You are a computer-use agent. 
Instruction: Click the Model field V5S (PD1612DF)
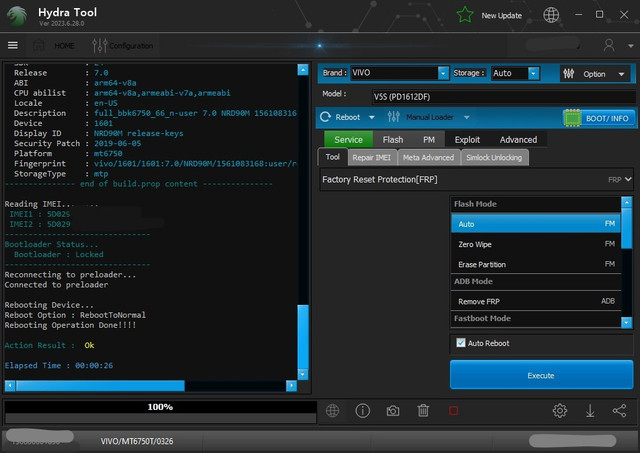click(504, 97)
